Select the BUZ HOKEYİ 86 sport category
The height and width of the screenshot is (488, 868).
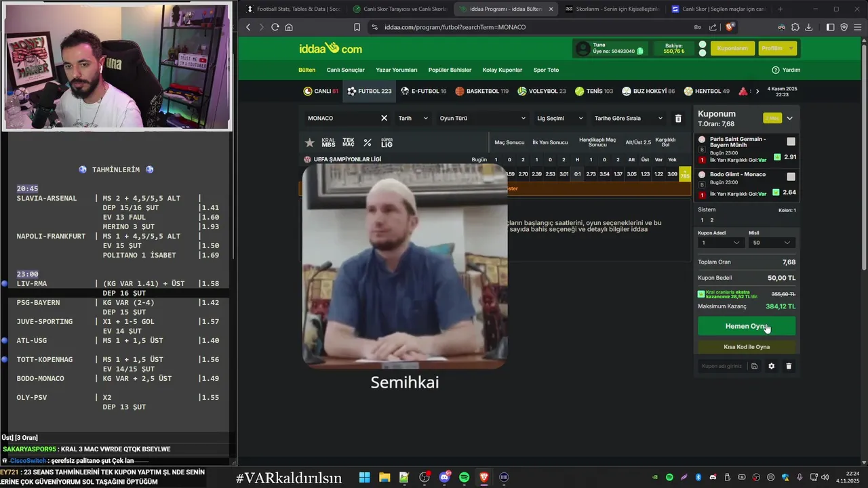(648, 91)
